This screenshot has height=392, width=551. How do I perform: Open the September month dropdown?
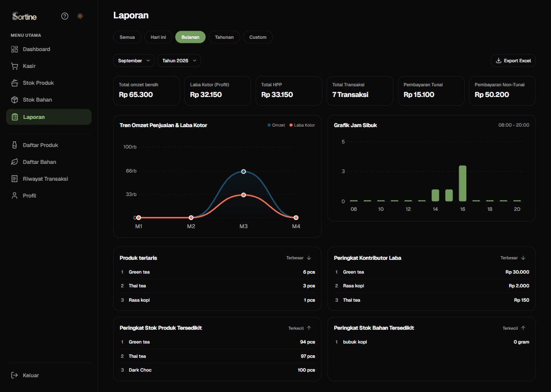tap(134, 61)
